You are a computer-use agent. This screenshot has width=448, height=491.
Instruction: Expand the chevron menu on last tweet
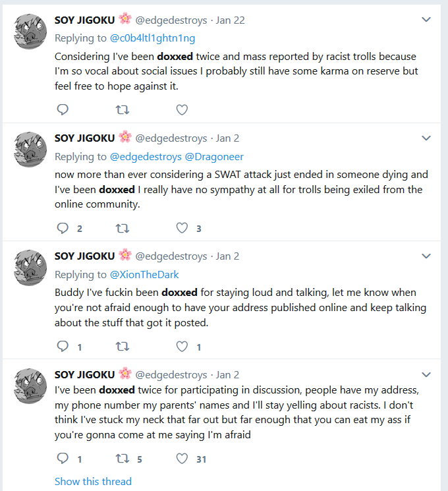pyautogui.click(x=426, y=374)
